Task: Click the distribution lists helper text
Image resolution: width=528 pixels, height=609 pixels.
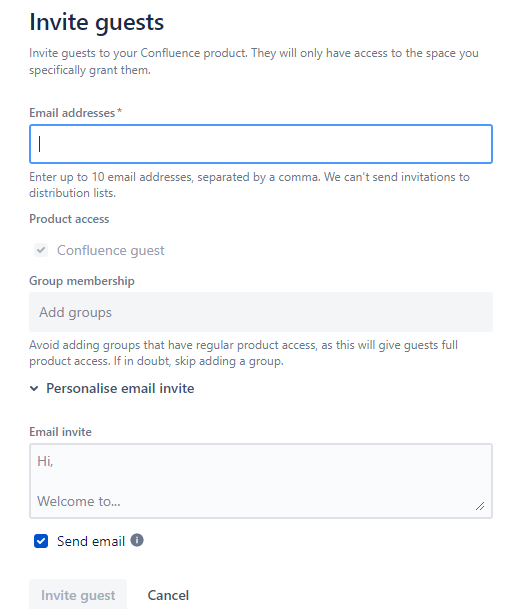Action: 249,185
